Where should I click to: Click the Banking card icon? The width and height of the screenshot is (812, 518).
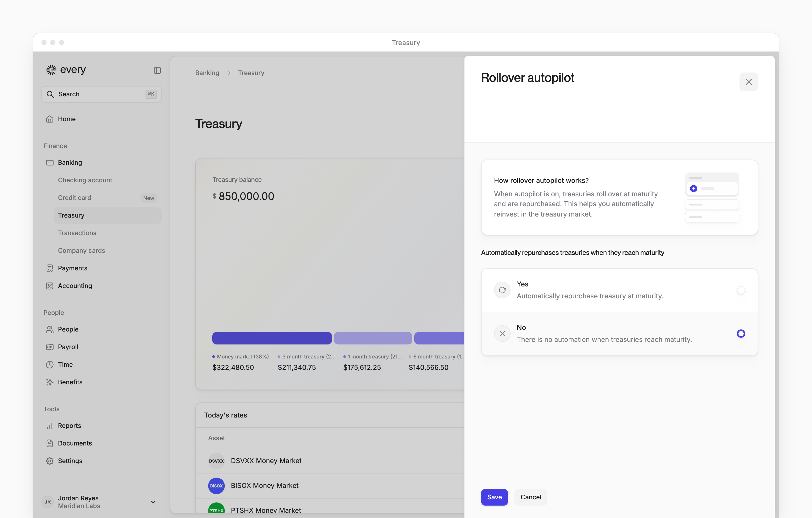[x=49, y=163]
